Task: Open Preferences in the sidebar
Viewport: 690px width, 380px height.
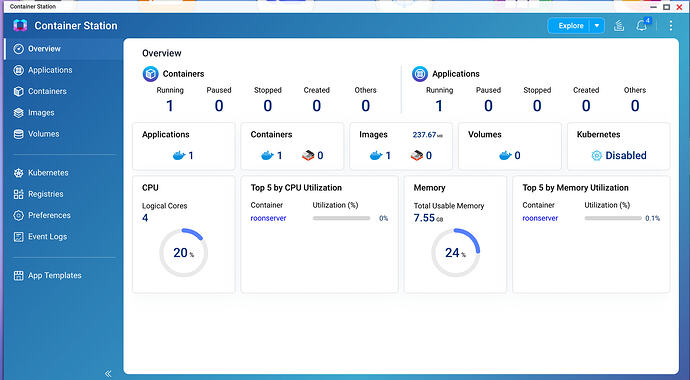Action: [x=62, y=215]
